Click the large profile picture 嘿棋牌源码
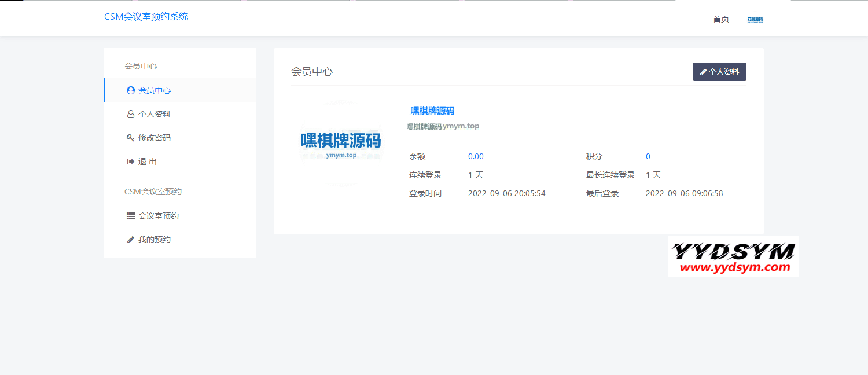This screenshot has width=868, height=375. coord(341,143)
